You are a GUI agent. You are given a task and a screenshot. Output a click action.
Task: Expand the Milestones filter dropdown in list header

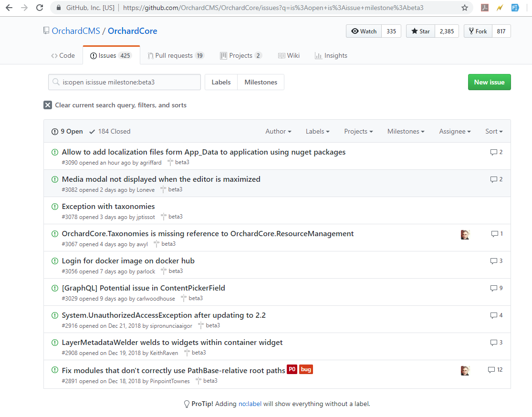point(406,131)
